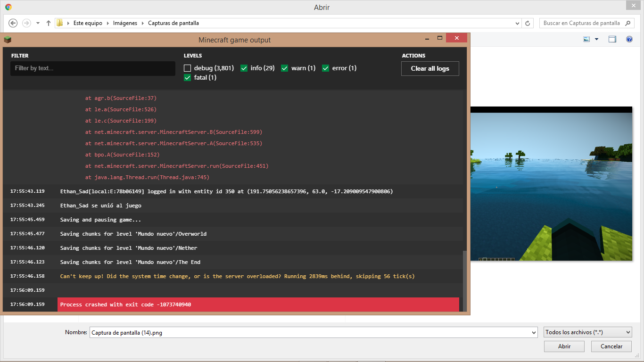Select Imágenes in the breadcrumb path

click(125, 23)
